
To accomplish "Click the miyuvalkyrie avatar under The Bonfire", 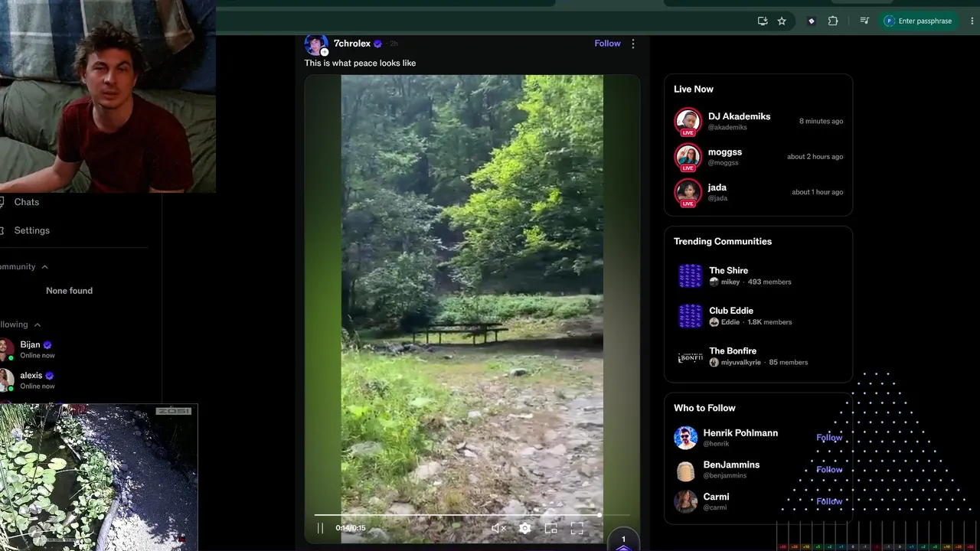I will [x=714, y=363].
